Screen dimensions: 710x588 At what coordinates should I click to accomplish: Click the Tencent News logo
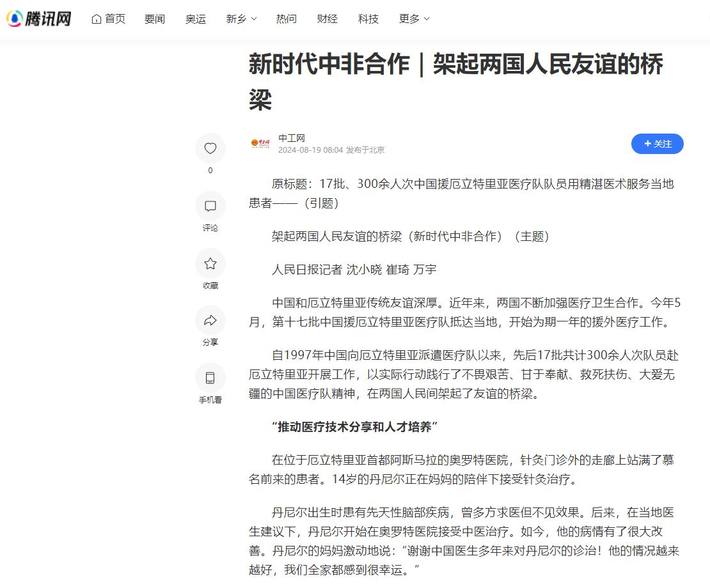(x=38, y=19)
